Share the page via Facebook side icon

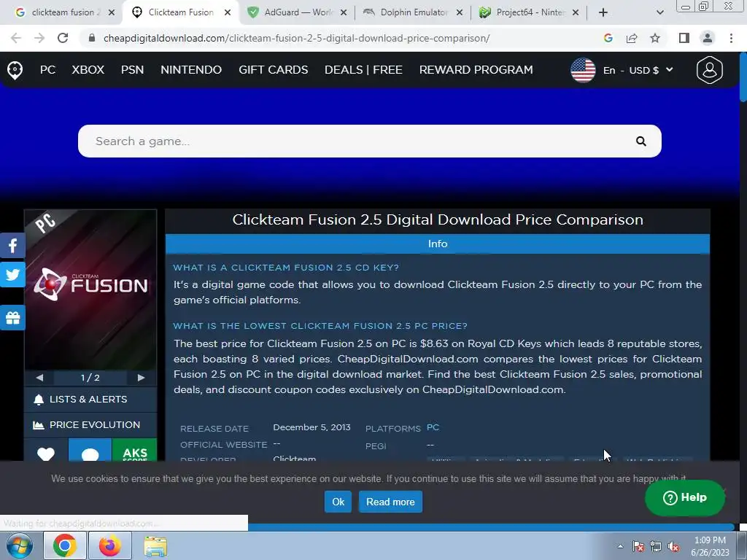pos(12,246)
